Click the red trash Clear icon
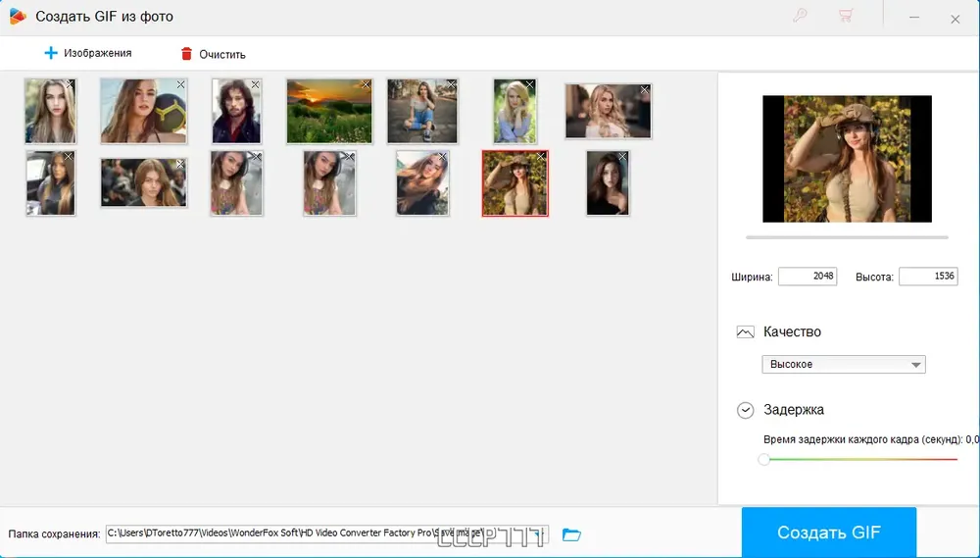 (186, 54)
